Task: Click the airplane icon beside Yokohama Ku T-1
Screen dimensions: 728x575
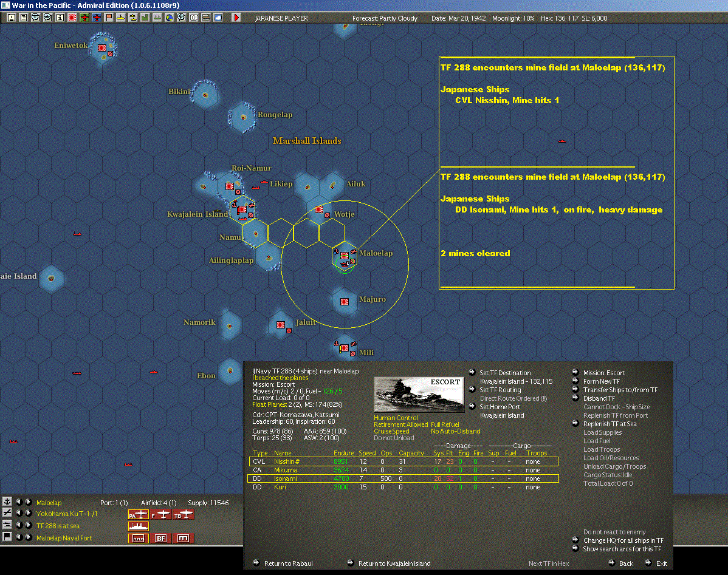Action: tap(7, 513)
